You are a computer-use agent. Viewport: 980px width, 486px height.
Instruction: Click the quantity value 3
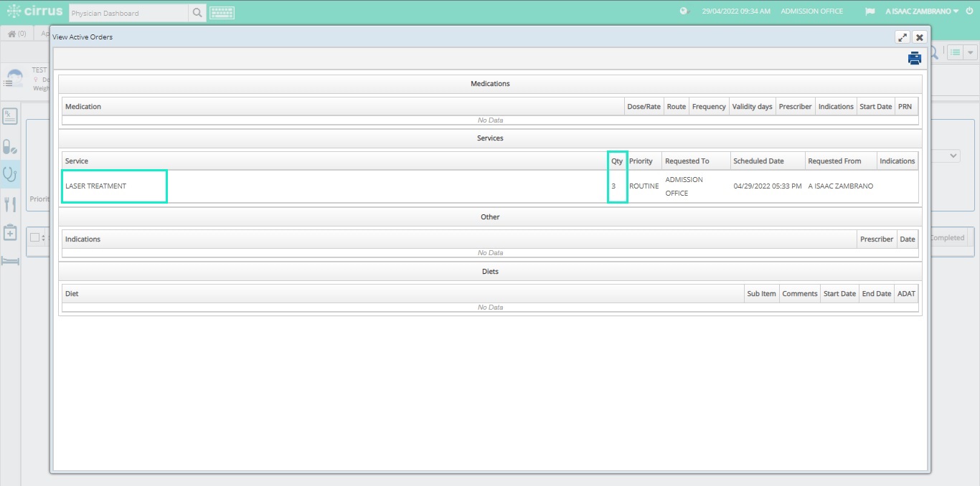pyautogui.click(x=613, y=186)
